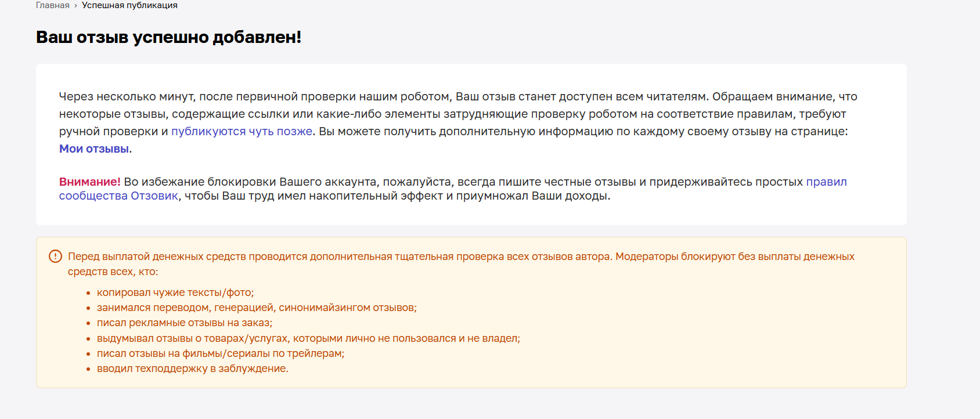Open the Мои отзывы page link
Screen dimensions: 980x419
coord(94,149)
